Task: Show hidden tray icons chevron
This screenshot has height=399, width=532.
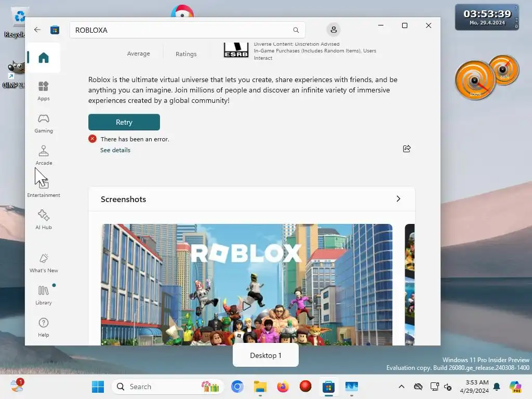Action: (x=402, y=387)
